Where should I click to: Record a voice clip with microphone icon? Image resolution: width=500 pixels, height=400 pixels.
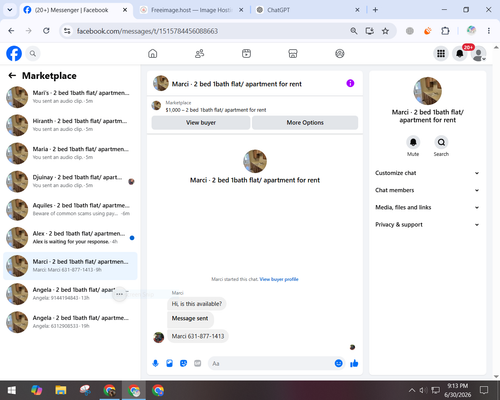(155, 363)
